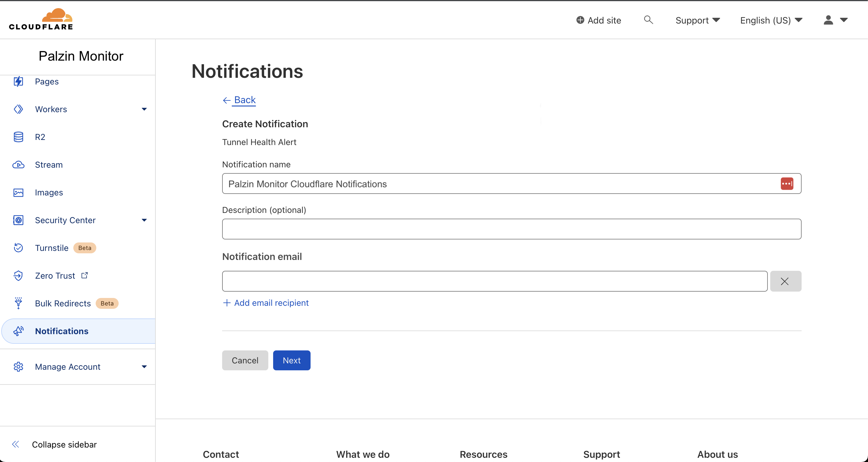Screen dimensions: 868x462
Task: Click the Images picture icon
Action: (x=18, y=193)
